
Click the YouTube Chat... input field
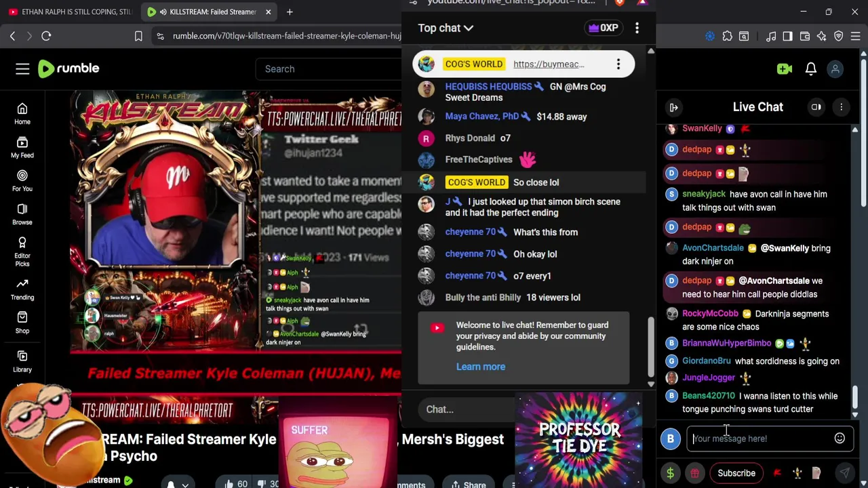tap(468, 409)
